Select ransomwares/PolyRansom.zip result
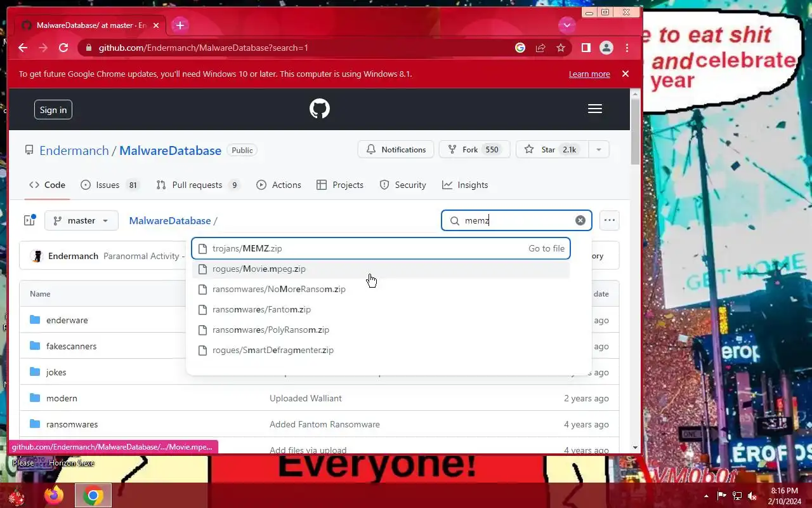812x508 pixels. (x=381, y=330)
